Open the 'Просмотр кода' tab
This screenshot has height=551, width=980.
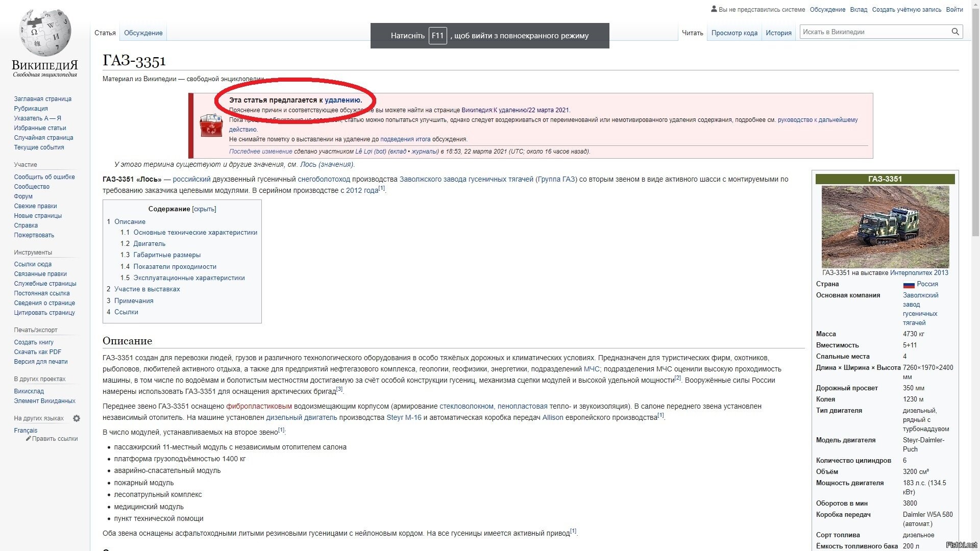pyautogui.click(x=734, y=33)
